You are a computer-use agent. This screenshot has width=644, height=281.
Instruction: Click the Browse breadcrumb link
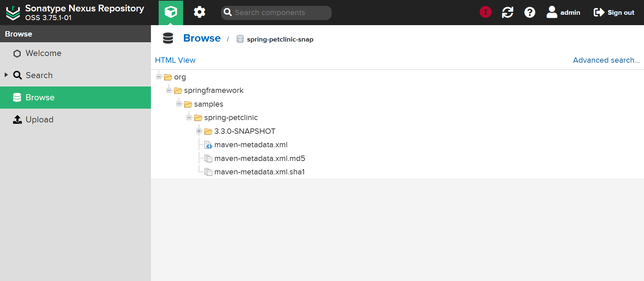[x=202, y=38]
